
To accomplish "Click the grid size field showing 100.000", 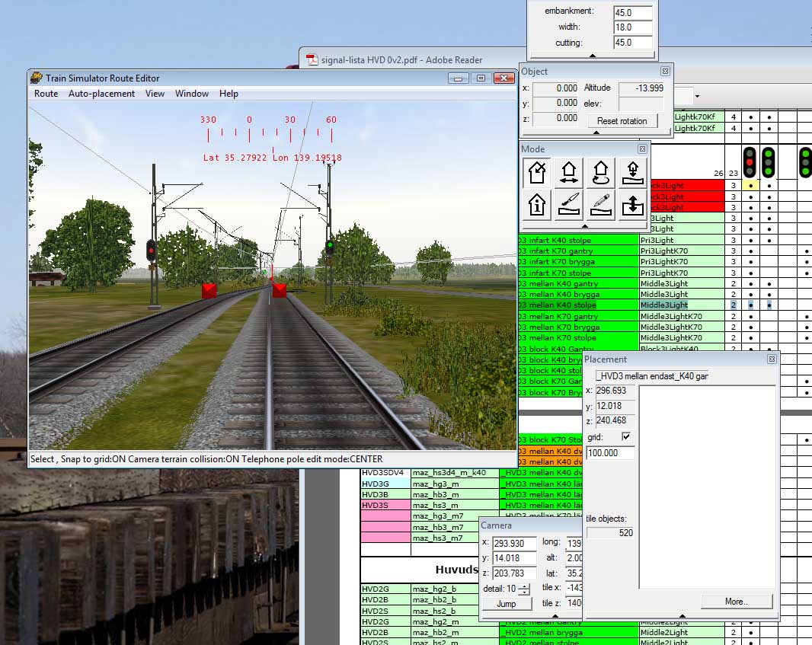I will pos(610,453).
